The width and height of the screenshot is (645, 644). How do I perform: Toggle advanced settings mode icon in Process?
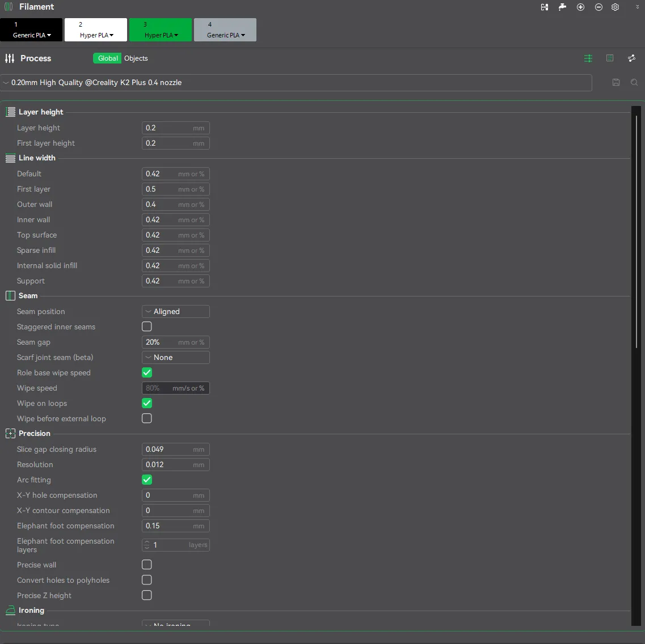coord(588,58)
